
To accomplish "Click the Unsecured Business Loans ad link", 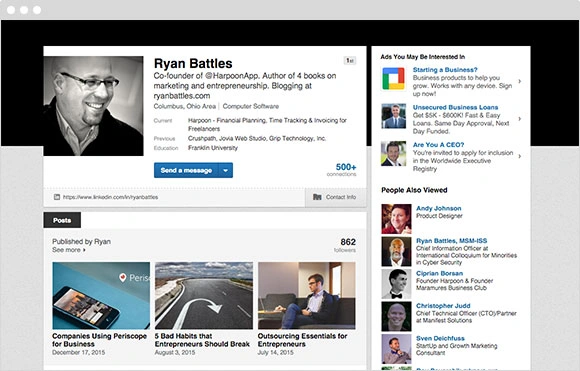I will click(x=455, y=107).
